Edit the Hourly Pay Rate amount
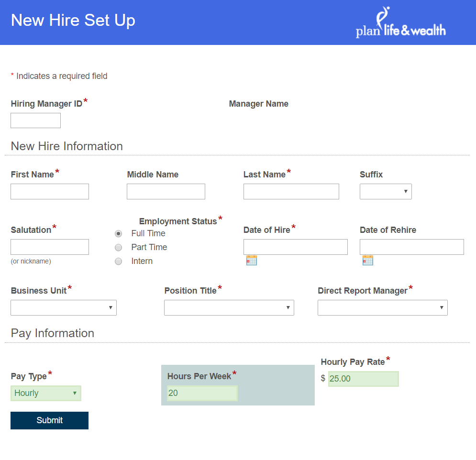The width and height of the screenshot is (476, 460). tap(363, 379)
